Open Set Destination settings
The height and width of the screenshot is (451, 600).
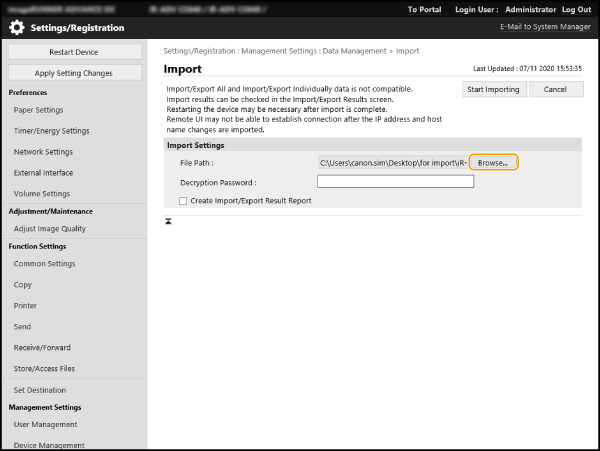point(40,390)
